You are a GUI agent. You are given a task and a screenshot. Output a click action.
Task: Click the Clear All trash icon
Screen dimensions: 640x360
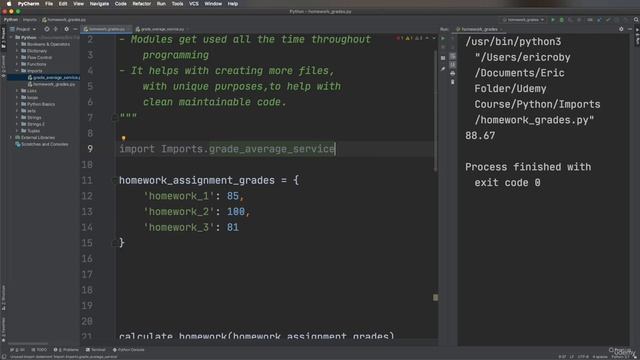[453, 82]
